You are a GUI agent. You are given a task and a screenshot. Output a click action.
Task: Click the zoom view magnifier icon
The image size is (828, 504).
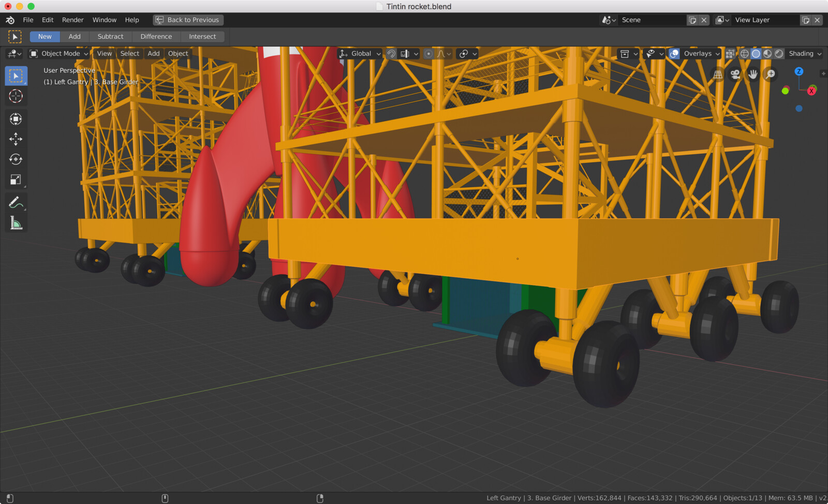(x=771, y=75)
